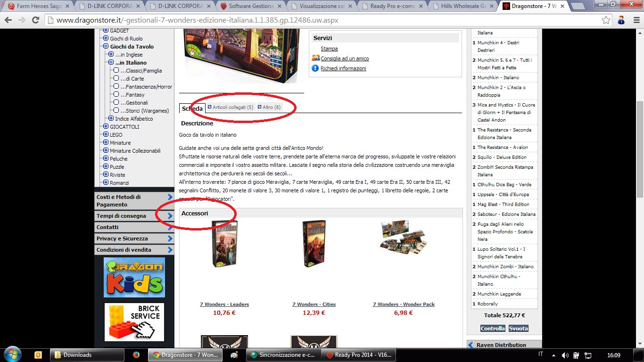The width and height of the screenshot is (644, 362).
Task: Reload the page with the refresh icon
Action: point(35,20)
